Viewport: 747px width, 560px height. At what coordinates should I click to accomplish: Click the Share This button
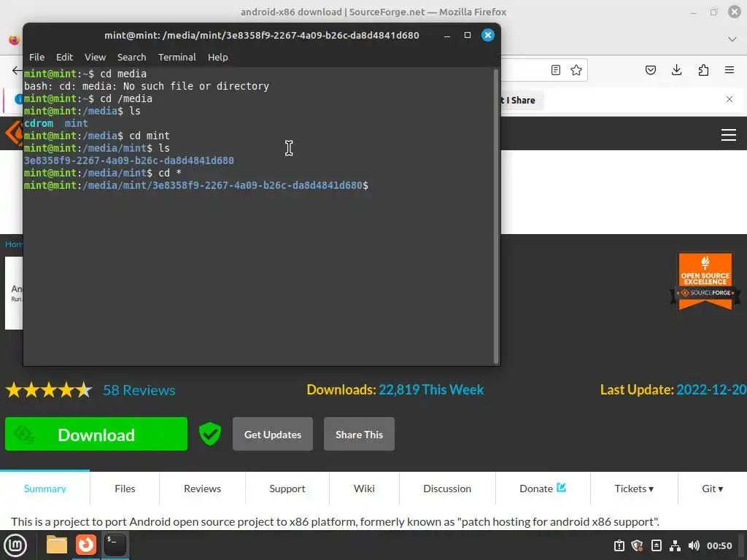(359, 435)
